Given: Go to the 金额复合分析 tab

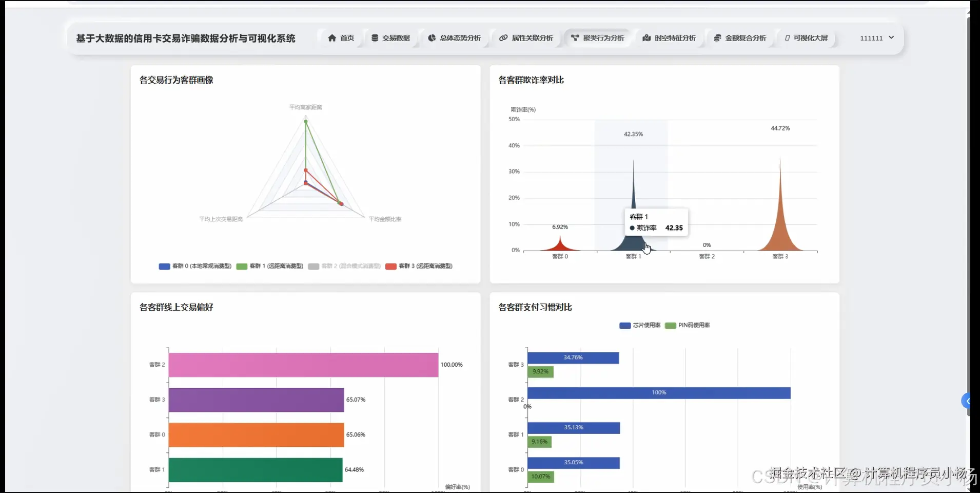Looking at the screenshot, I should tap(740, 38).
